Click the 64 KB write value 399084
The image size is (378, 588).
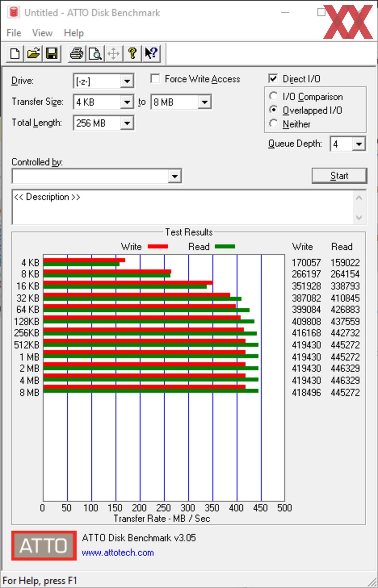point(306,309)
